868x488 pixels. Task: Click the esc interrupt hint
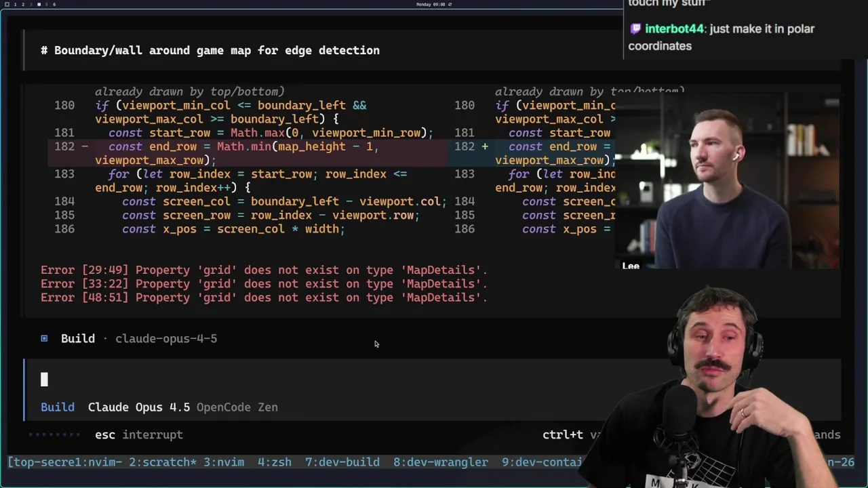point(139,434)
